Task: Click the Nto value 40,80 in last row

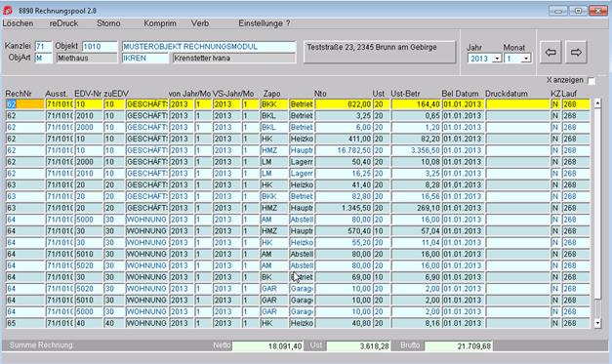Action: [x=344, y=323]
